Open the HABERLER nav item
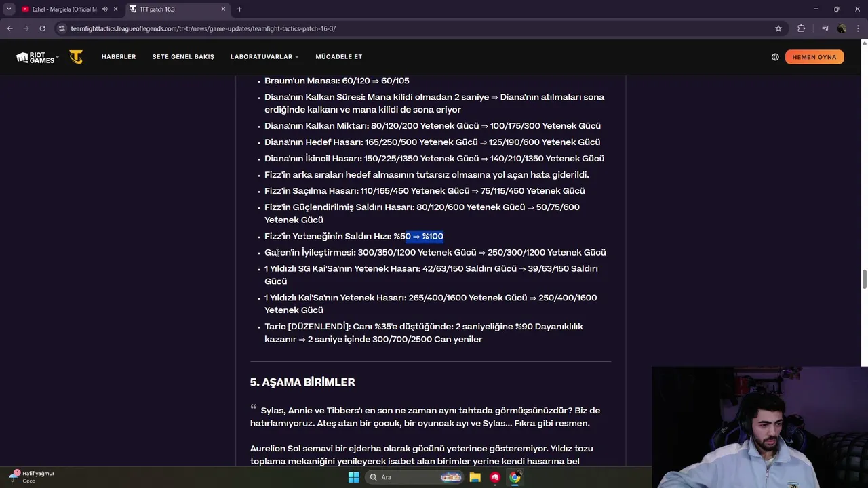868x488 pixels. (119, 57)
